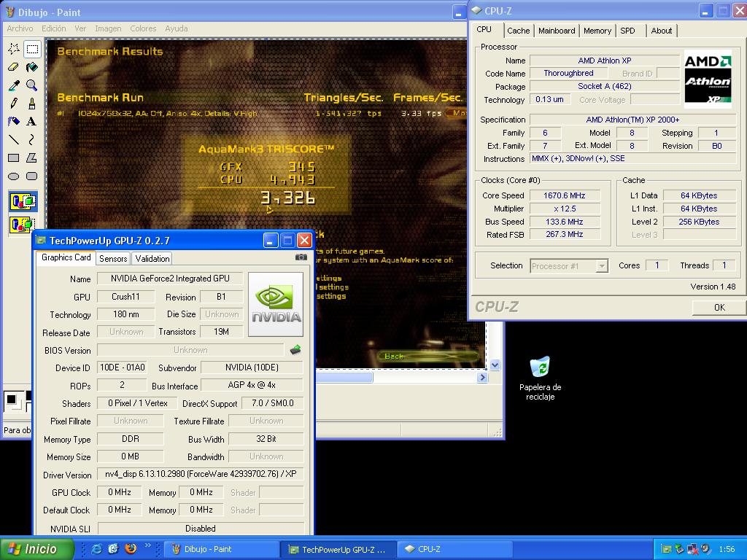
Task: Open the Edición menu in Paint
Action: [x=54, y=28]
